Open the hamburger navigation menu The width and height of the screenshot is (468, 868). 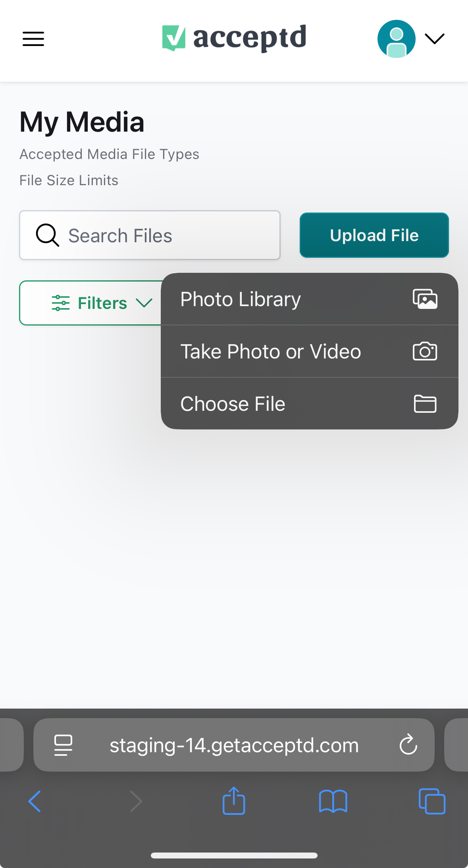coord(33,39)
